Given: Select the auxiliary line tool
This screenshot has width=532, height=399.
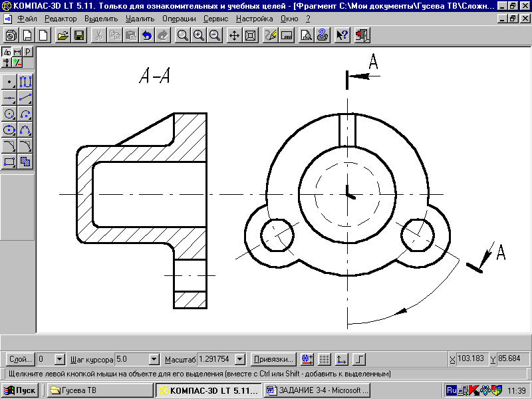Looking at the screenshot, I should [9, 98].
